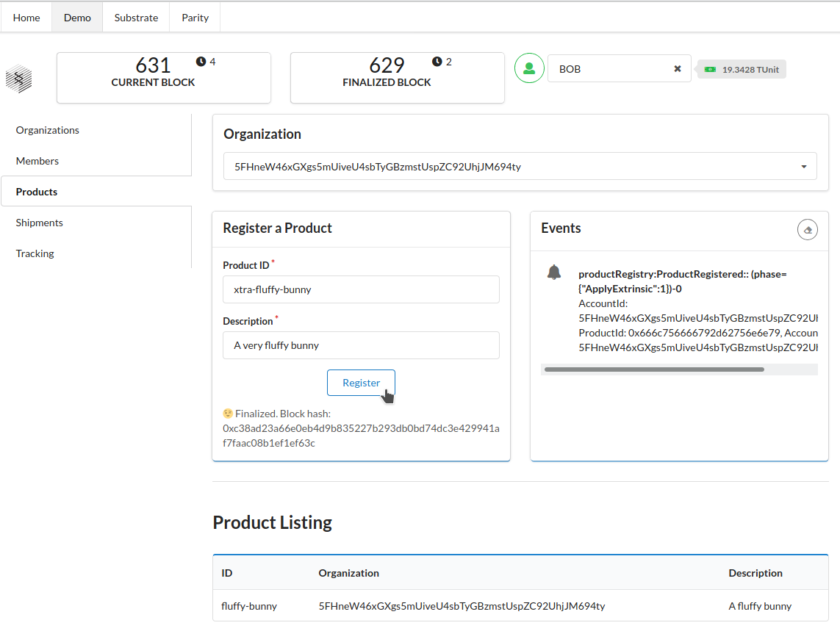Go to the Parity tab
Screen dimensions: 840x631
(x=195, y=17)
